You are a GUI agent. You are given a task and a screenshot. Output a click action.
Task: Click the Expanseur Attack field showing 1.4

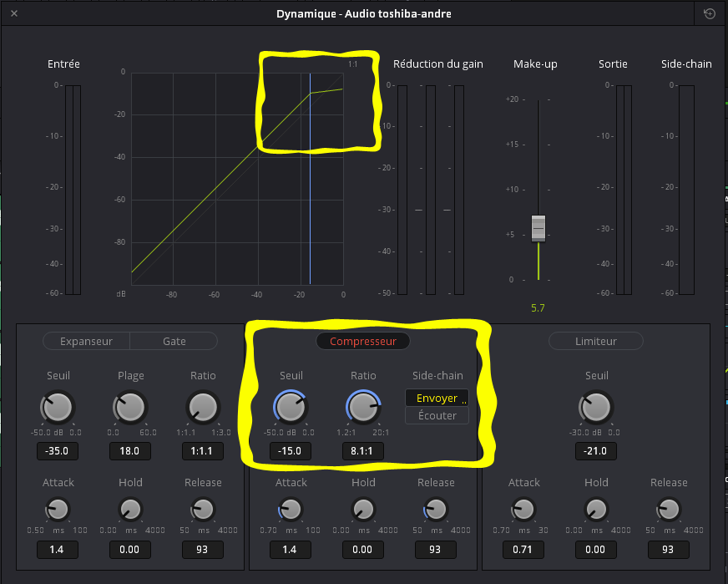point(58,550)
